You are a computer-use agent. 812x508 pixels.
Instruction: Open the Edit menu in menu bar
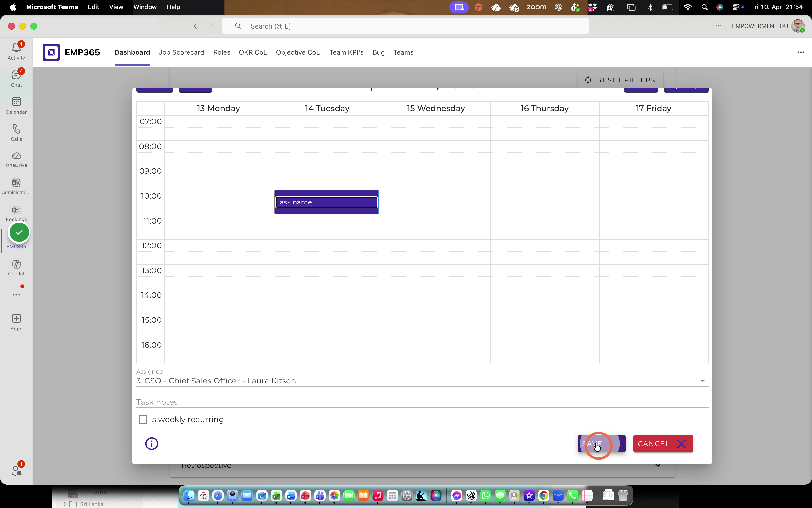93,7
